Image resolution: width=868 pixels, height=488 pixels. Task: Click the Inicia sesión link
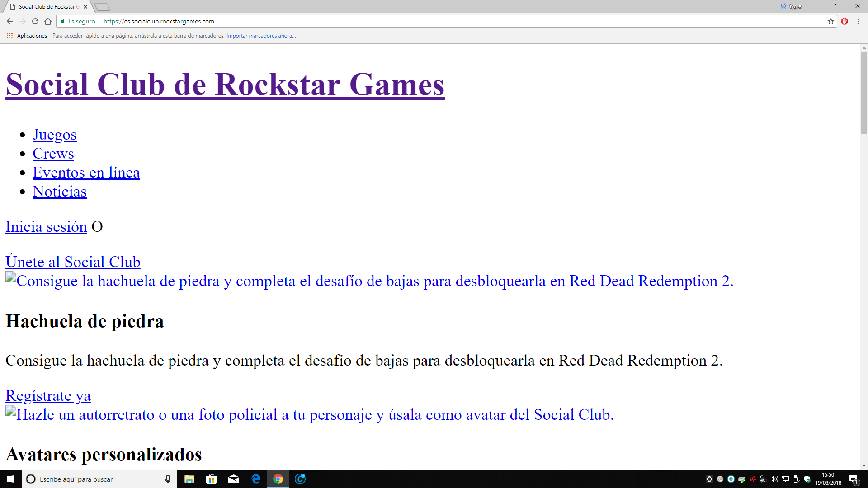pos(46,227)
